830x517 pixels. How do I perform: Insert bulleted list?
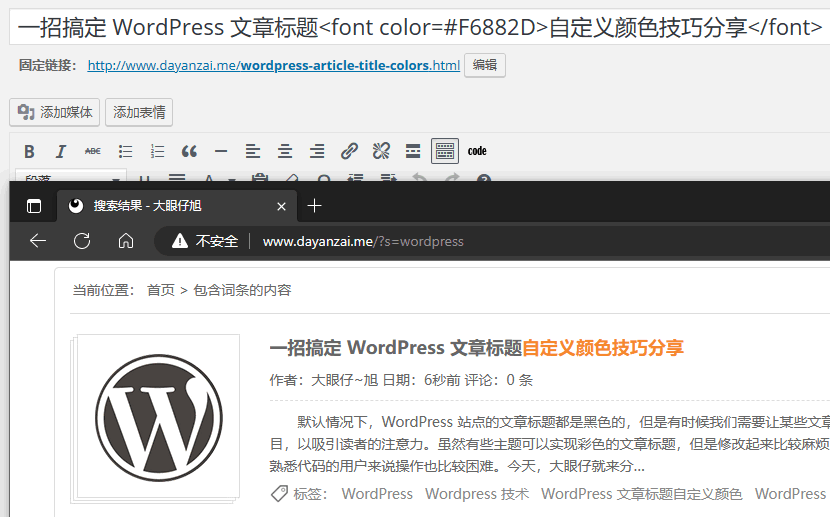125,151
